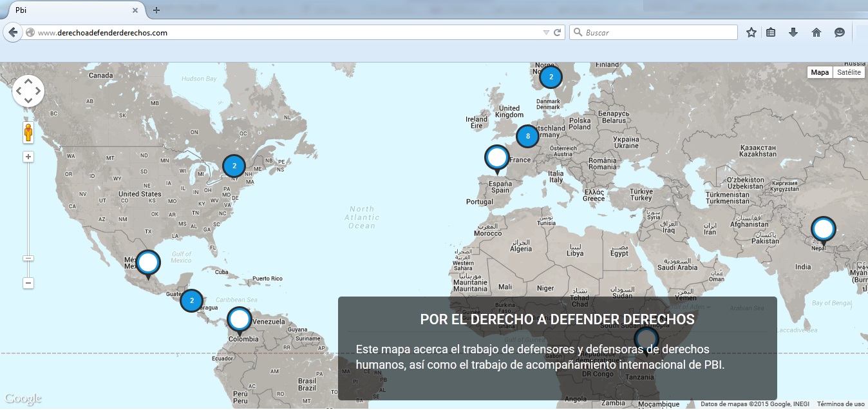Switch map to Mapa view
Viewport: 868px width, 410px height.
pos(820,72)
